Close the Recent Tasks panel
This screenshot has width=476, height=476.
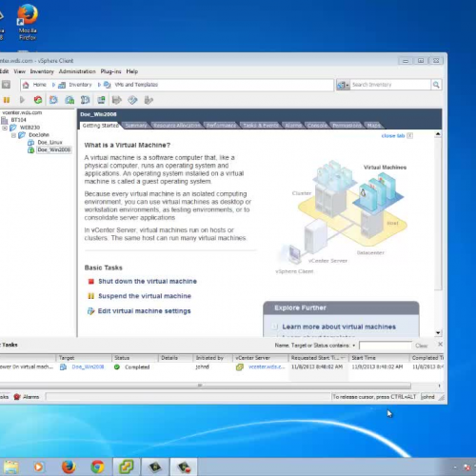(x=440, y=345)
